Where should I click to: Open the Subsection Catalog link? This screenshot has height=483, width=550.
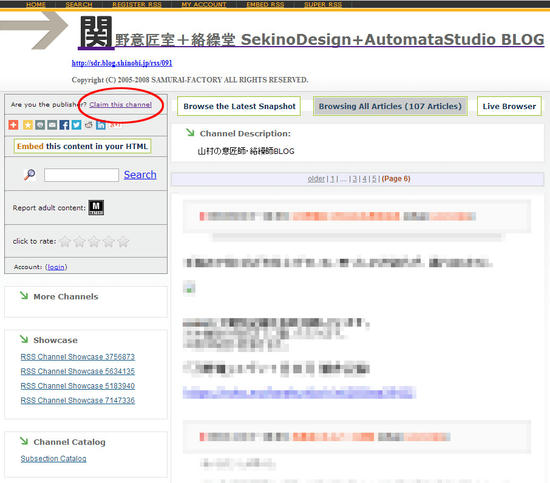click(53, 458)
